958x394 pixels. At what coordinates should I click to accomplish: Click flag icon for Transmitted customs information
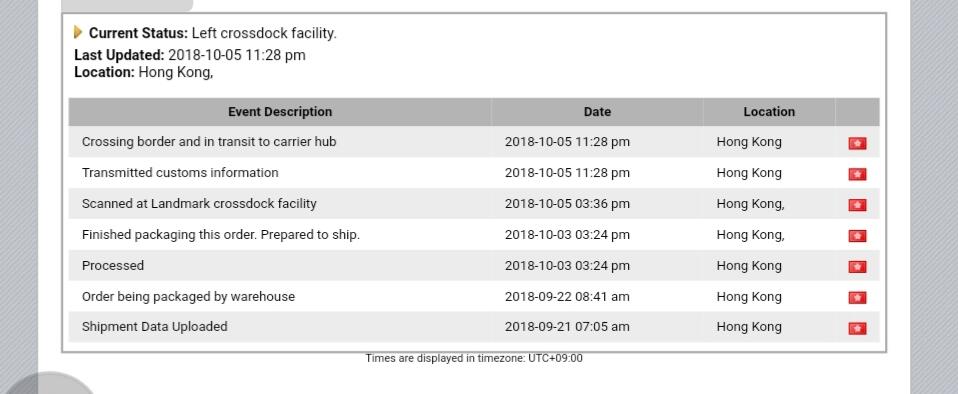click(x=857, y=174)
